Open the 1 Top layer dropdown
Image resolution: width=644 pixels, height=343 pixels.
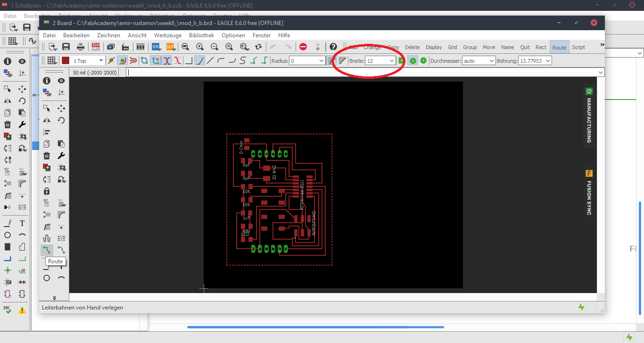tap(88, 60)
